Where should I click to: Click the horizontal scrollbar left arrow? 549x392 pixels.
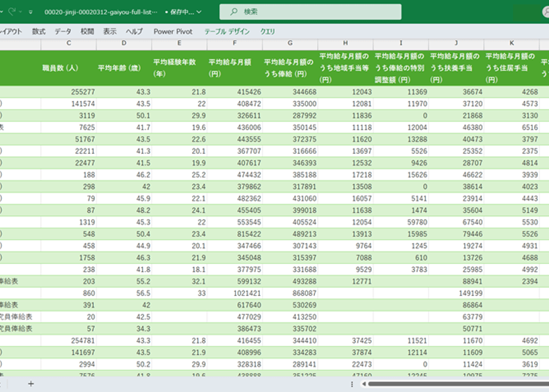[x=364, y=384]
